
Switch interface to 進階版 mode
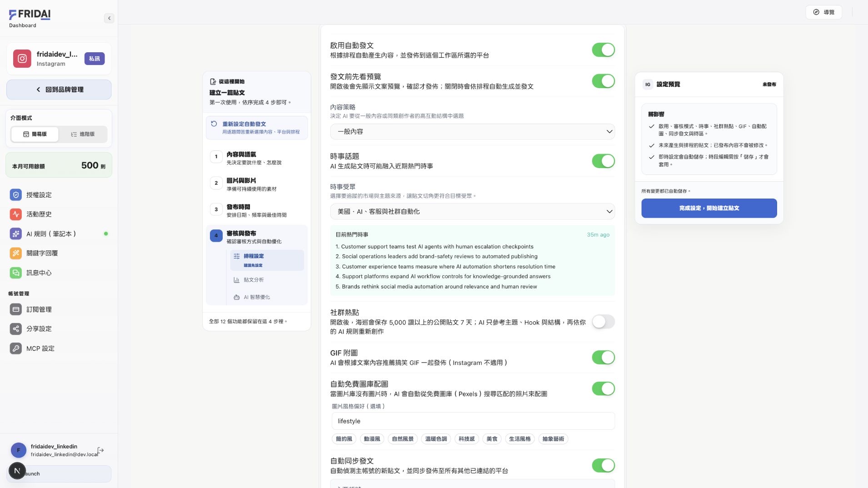click(83, 134)
